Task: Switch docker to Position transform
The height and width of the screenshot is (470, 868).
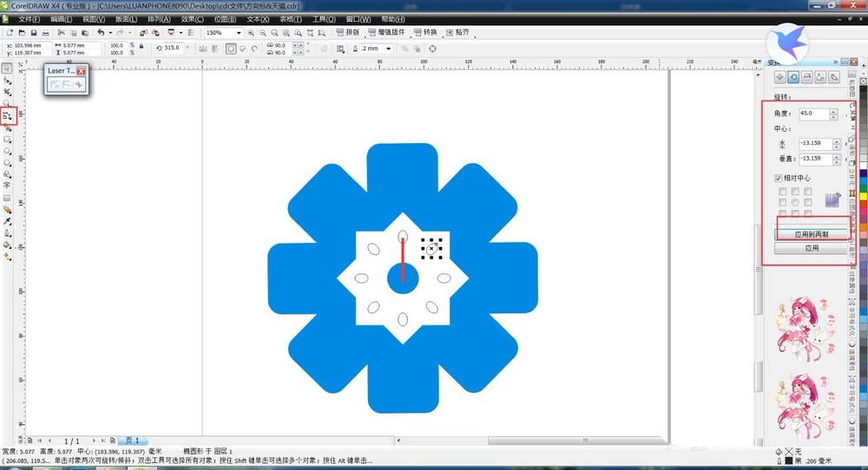Action: 779,77
